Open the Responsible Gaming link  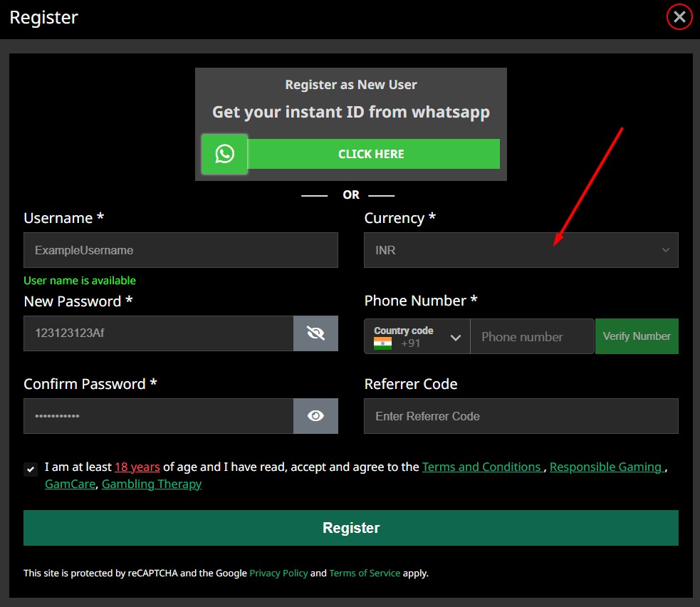(607, 467)
